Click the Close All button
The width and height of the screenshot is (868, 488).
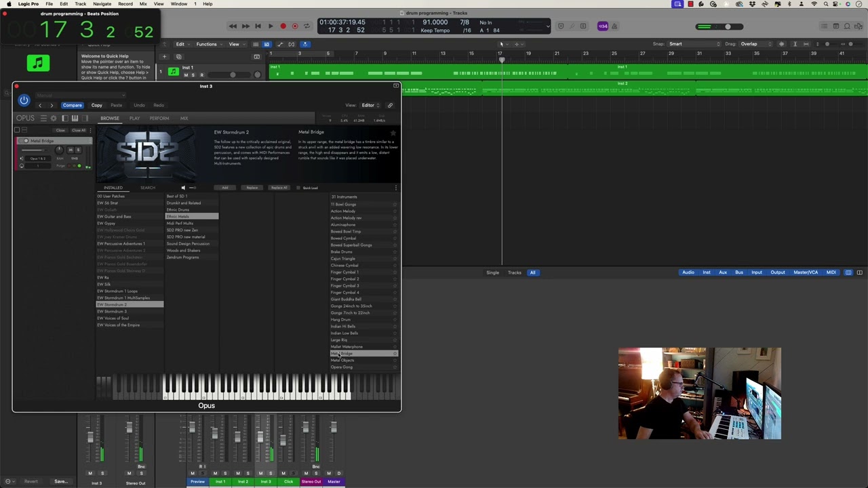pyautogui.click(x=79, y=130)
